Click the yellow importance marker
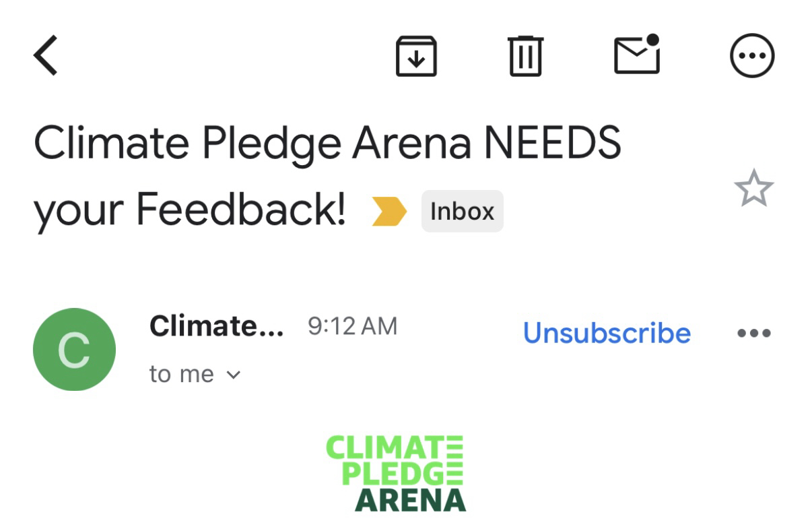 point(389,212)
